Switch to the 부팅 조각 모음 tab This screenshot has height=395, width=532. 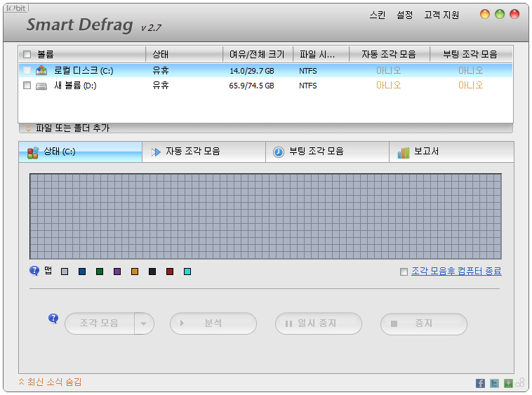point(327,152)
